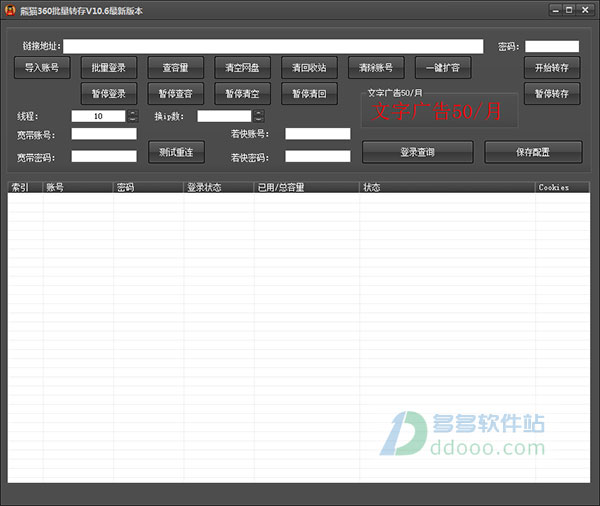The image size is (600, 506).
Task: Increase the 线程 count stepper
Action: tap(133, 113)
